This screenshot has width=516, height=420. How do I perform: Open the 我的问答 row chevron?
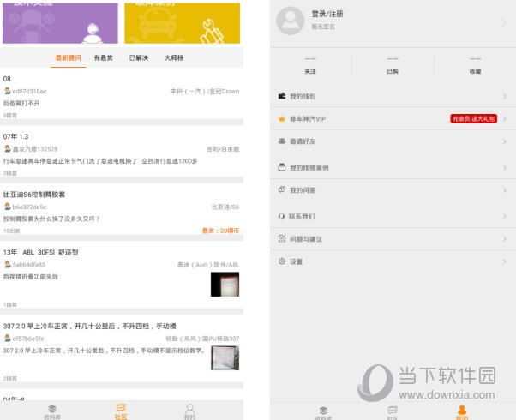[505, 190]
